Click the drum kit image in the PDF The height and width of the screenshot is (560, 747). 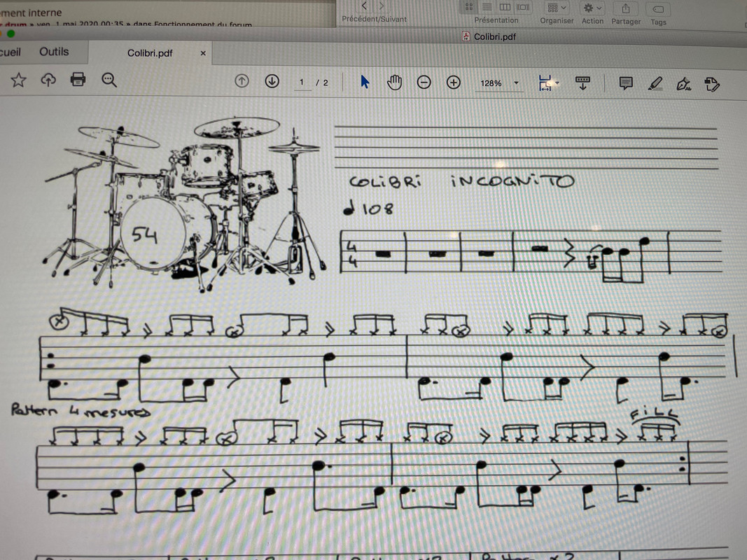click(x=183, y=204)
